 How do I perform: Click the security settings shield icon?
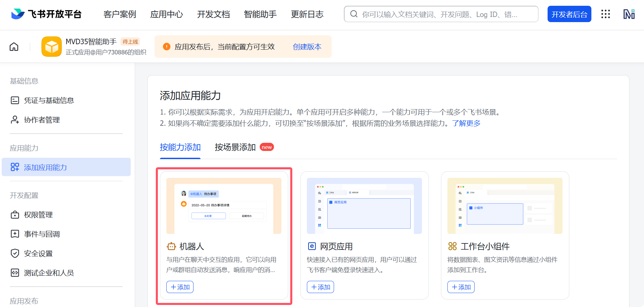click(x=15, y=253)
